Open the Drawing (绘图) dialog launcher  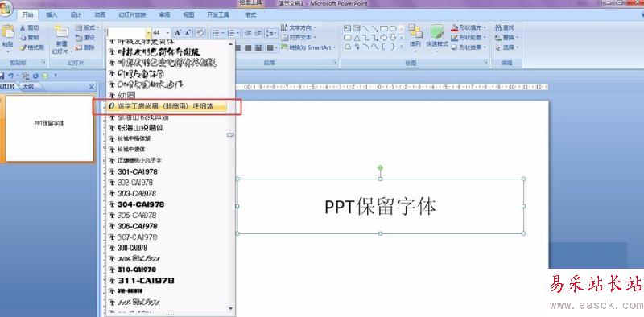point(486,62)
